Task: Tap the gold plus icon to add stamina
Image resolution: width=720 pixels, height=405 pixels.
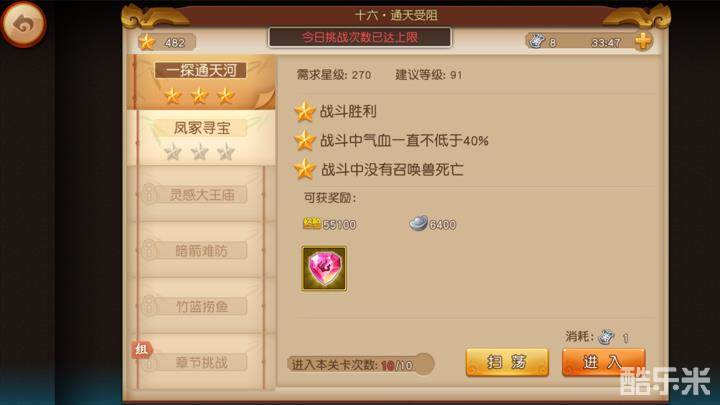Action: coord(643,41)
